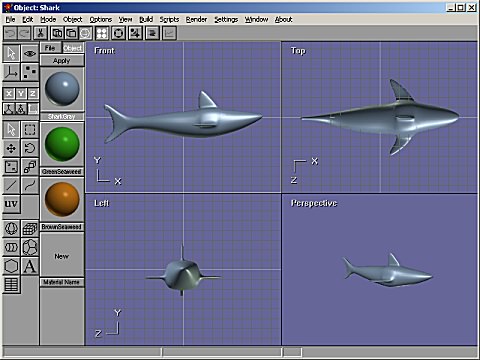Click the Material Name field

[x=62, y=282]
